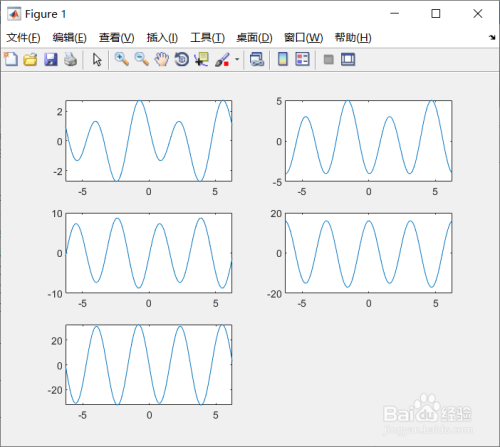Click the Link Plot icon

click(x=257, y=60)
